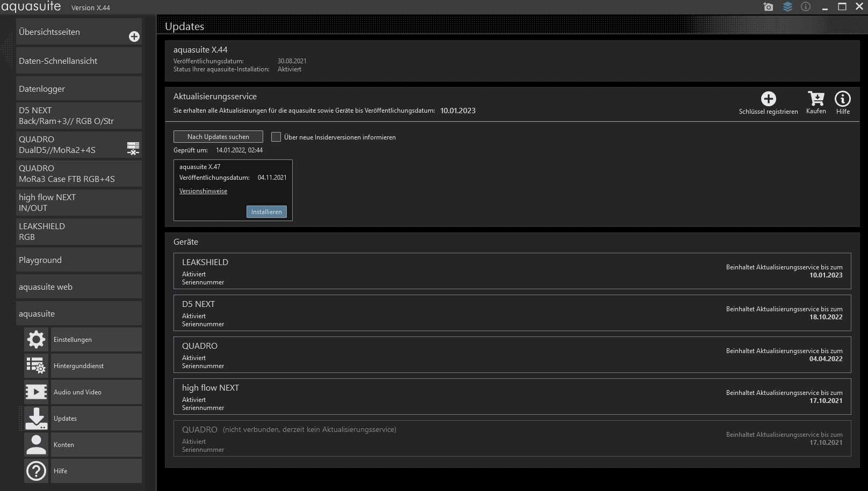Screen dimensions: 868x491
Task: Select the activated QUADRO device card
Action: [512, 355]
